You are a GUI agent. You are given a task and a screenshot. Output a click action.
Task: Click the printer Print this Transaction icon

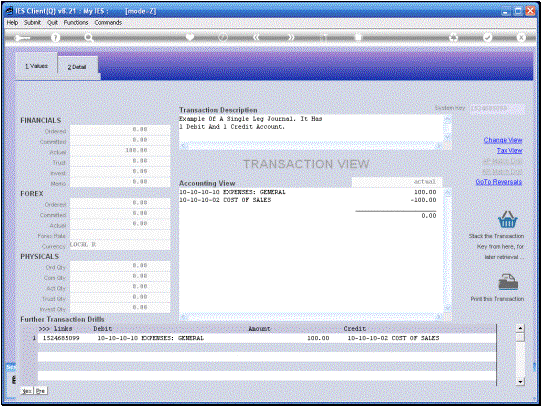tap(508, 282)
